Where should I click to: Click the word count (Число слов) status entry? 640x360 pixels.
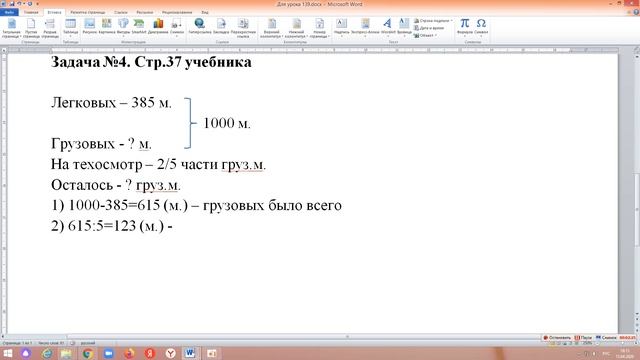tap(51, 343)
